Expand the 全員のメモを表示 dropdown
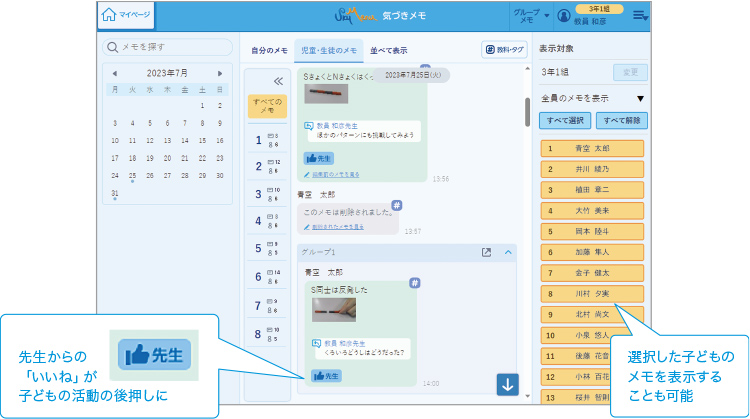The width and height of the screenshot is (750, 419). click(x=639, y=98)
